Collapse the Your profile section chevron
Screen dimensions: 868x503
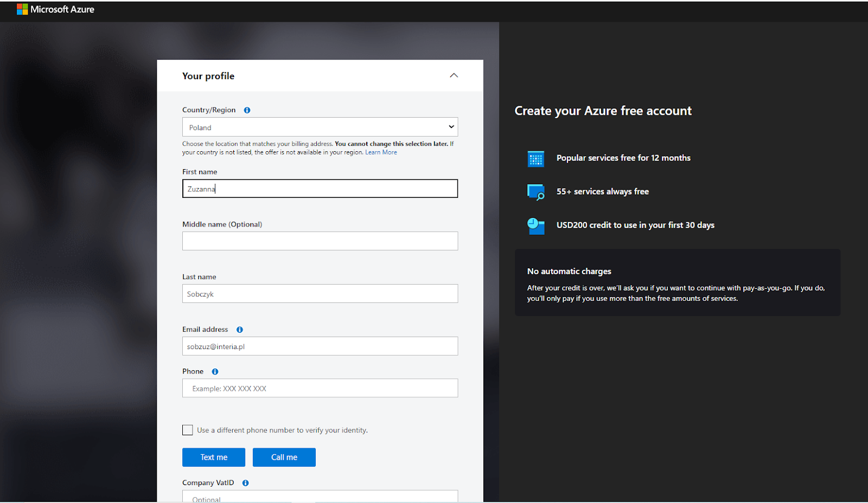click(x=454, y=75)
